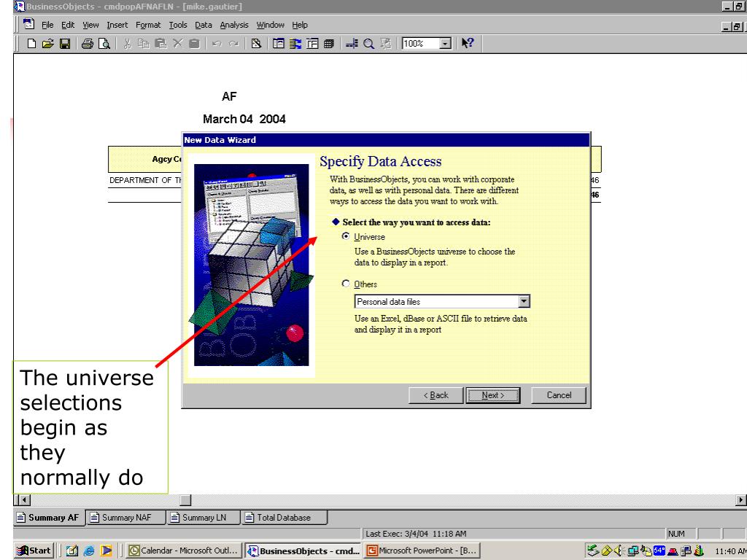Click the speaker volume tray icon
The height and width of the screenshot is (560, 747).
619,551
